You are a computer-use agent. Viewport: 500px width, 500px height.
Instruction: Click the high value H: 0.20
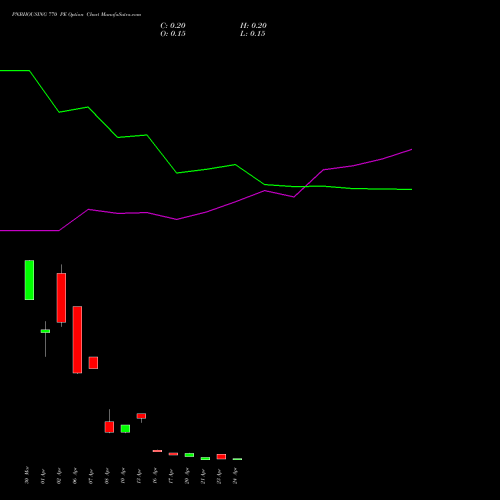click(x=253, y=26)
